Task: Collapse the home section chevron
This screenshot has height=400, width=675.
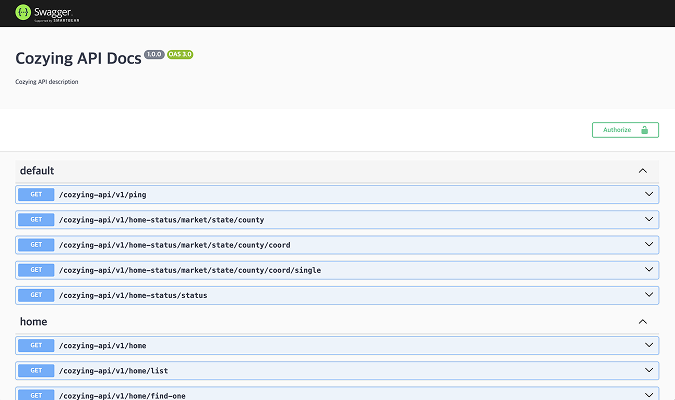Action: (643, 322)
